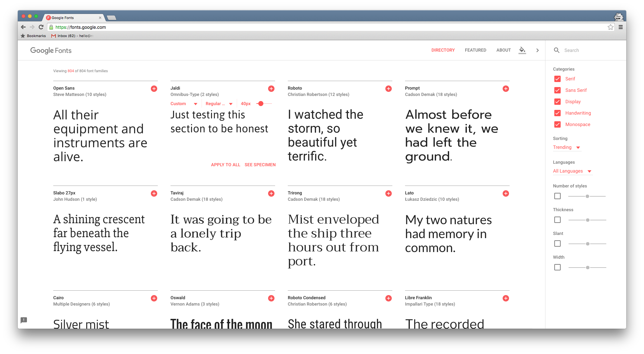Open Jaldi's Regular style dropdown

click(x=219, y=104)
